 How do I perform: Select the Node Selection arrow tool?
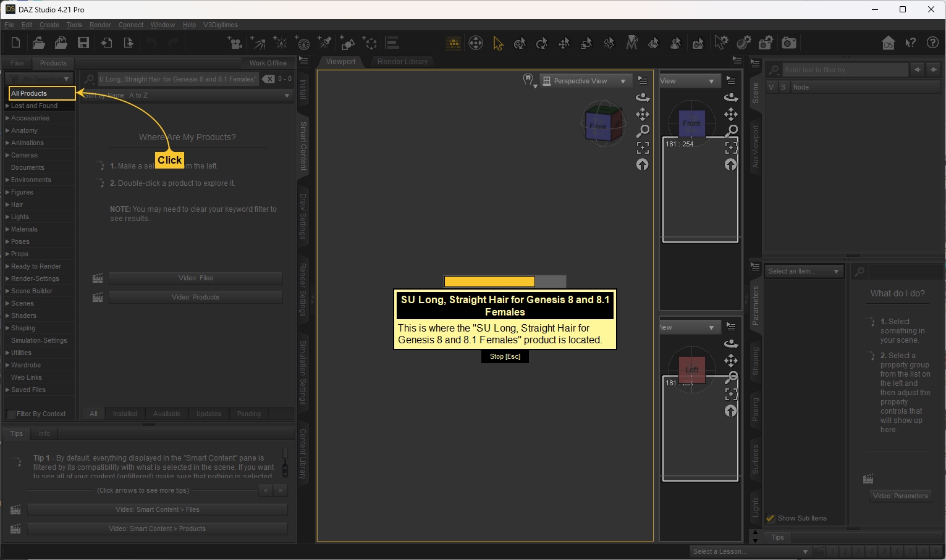tap(498, 43)
